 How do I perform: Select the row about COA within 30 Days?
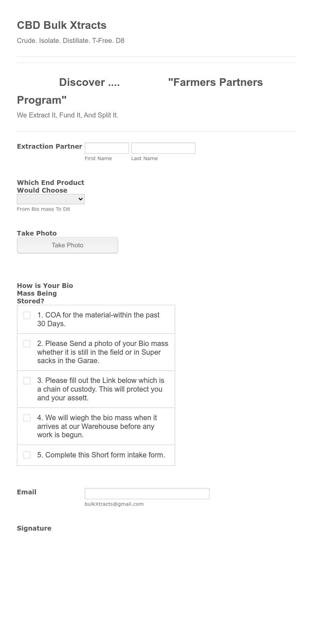[96, 319]
